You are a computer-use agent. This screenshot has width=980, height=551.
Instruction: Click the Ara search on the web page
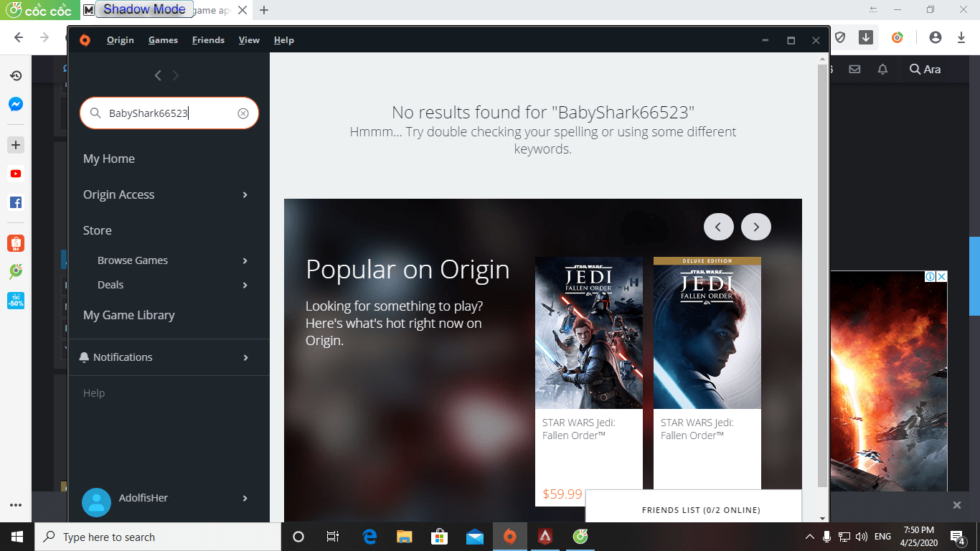point(925,69)
